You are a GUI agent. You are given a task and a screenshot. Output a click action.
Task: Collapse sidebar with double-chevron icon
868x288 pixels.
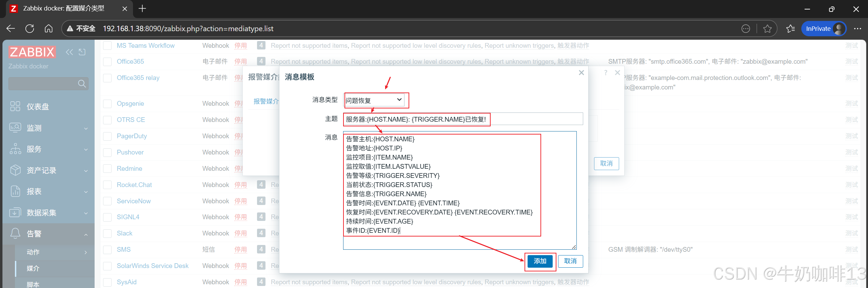(x=70, y=52)
